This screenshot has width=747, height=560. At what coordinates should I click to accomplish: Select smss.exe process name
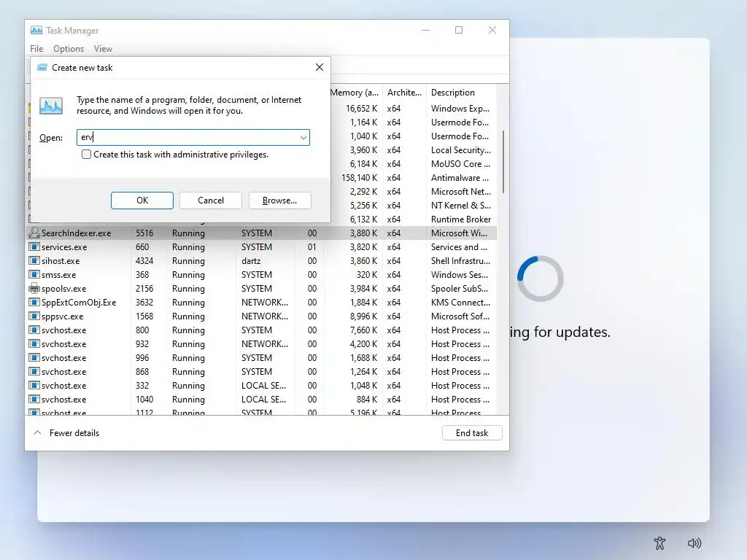[58, 274]
